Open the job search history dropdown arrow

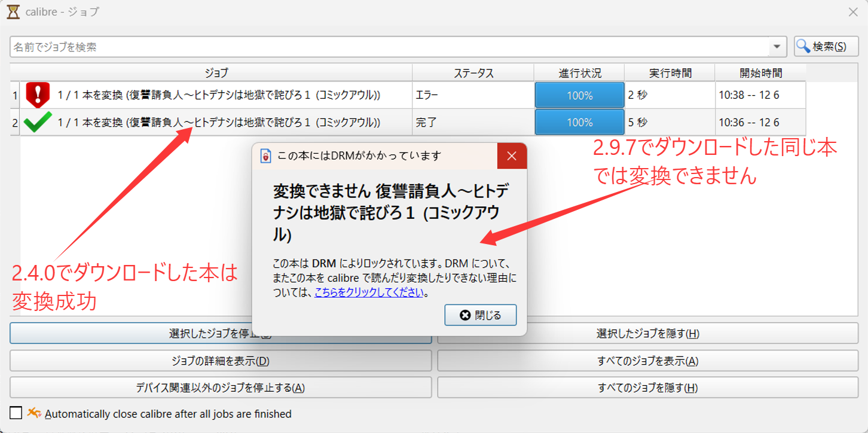coord(777,47)
